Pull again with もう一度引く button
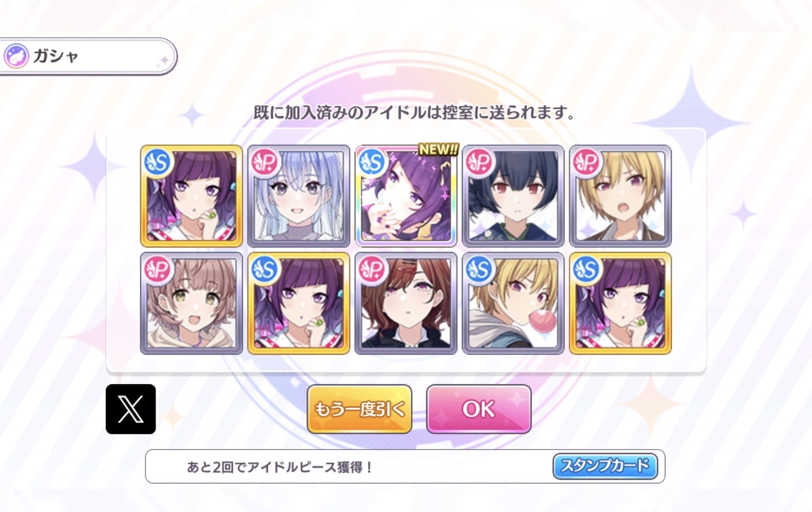This screenshot has height=512, width=812. [x=359, y=409]
